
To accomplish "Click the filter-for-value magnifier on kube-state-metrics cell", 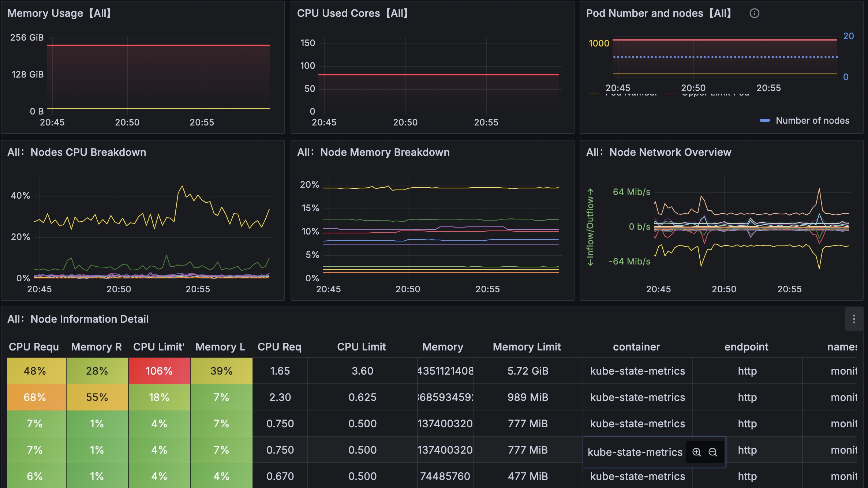I will (x=696, y=452).
